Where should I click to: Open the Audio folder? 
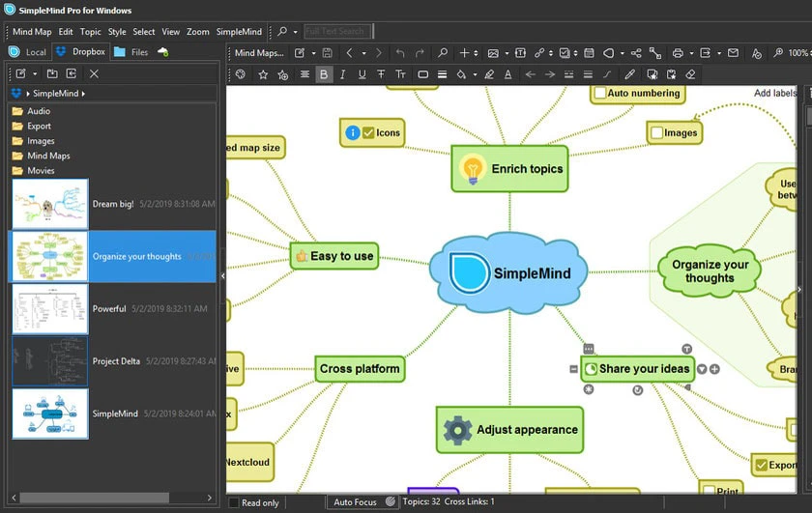pyautogui.click(x=32, y=111)
